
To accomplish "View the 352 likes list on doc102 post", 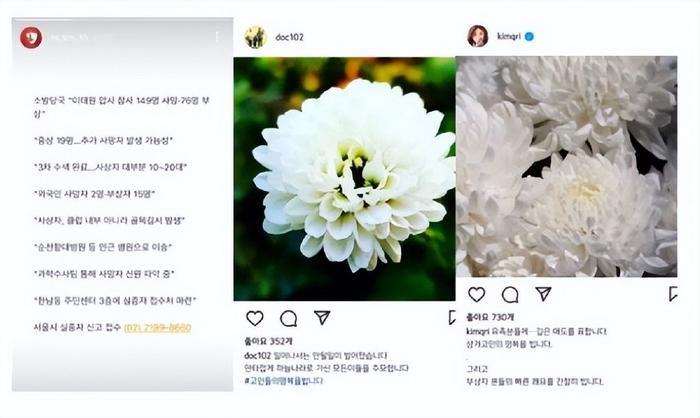I will (268, 342).
